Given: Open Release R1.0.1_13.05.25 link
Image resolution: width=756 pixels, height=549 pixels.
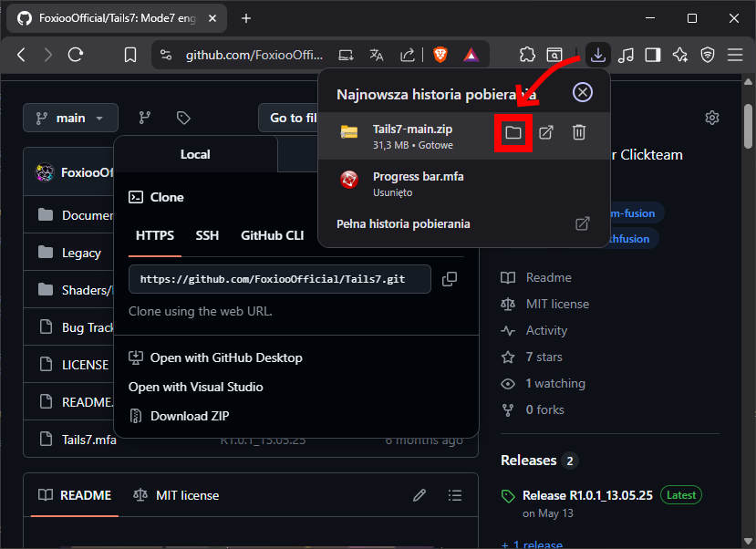Looking at the screenshot, I should [x=588, y=495].
